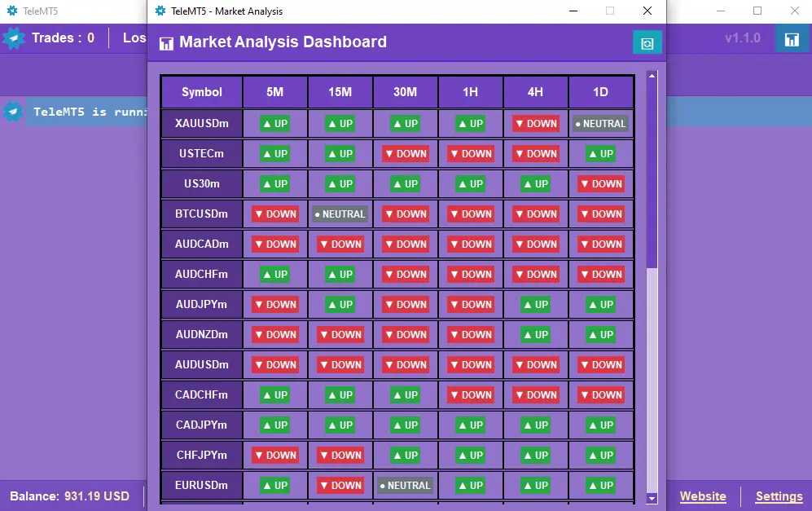Click the bar chart icon beside dashboard title
812x511 pixels.
166,43
